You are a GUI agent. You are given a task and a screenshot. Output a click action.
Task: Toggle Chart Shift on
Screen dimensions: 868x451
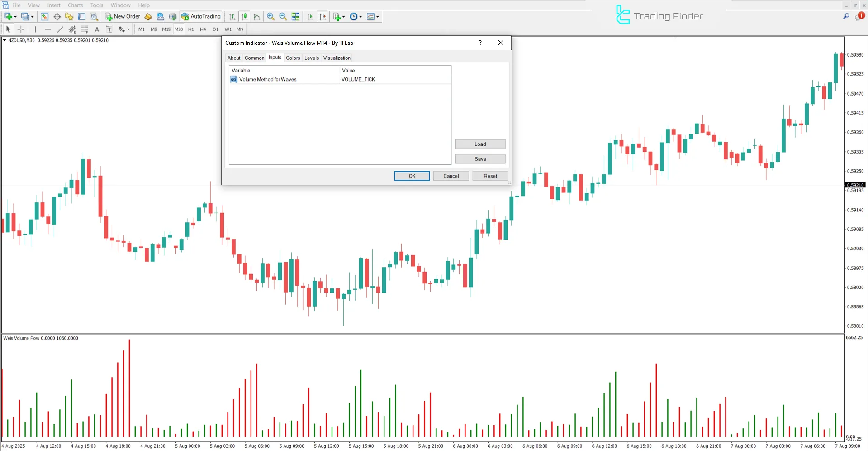click(x=323, y=16)
